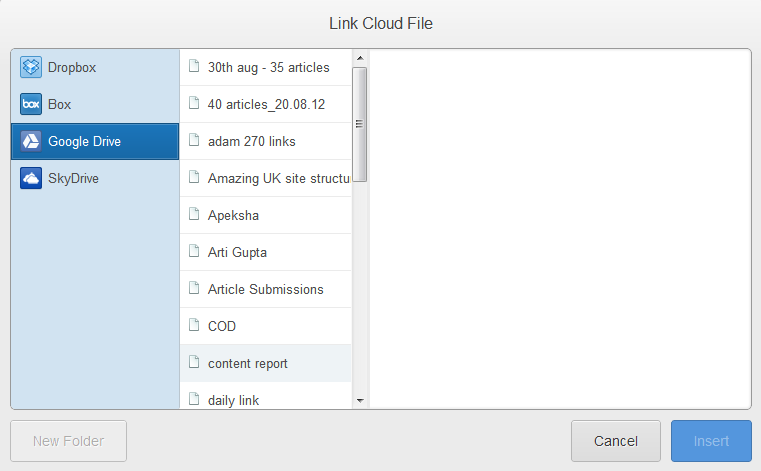
Task: Click the New Folder button
Action: point(69,441)
